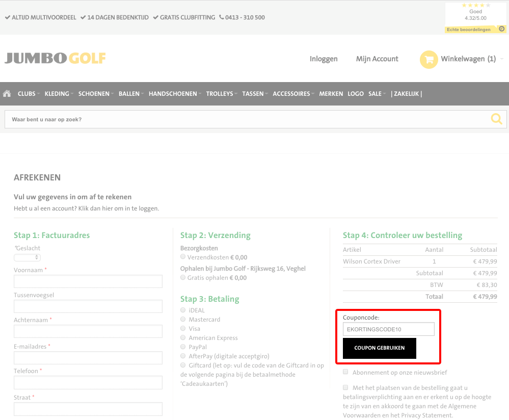Expand the CLUBS menu

click(29, 94)
